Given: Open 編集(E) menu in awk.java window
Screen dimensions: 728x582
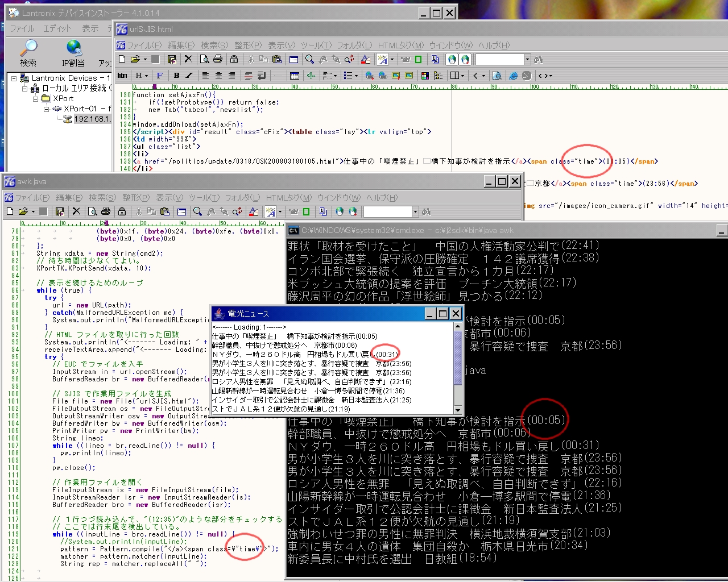Looking at the screenshot, I should pyautogui.click(x=69, y=198).
